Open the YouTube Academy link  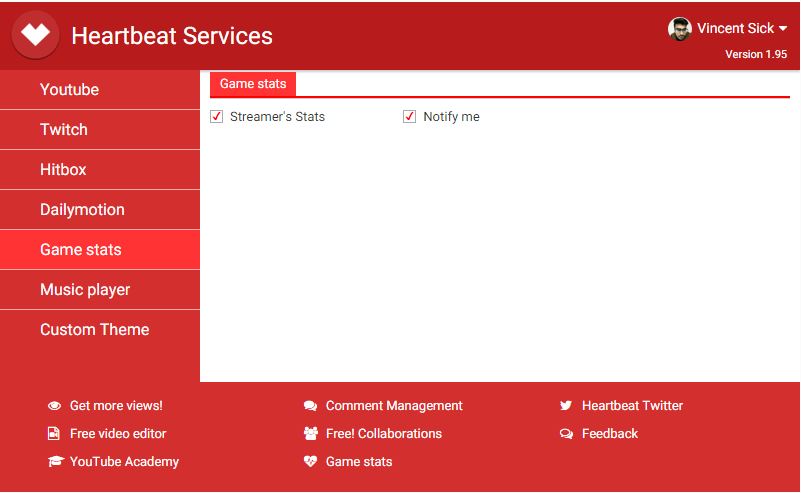(124, 461)
